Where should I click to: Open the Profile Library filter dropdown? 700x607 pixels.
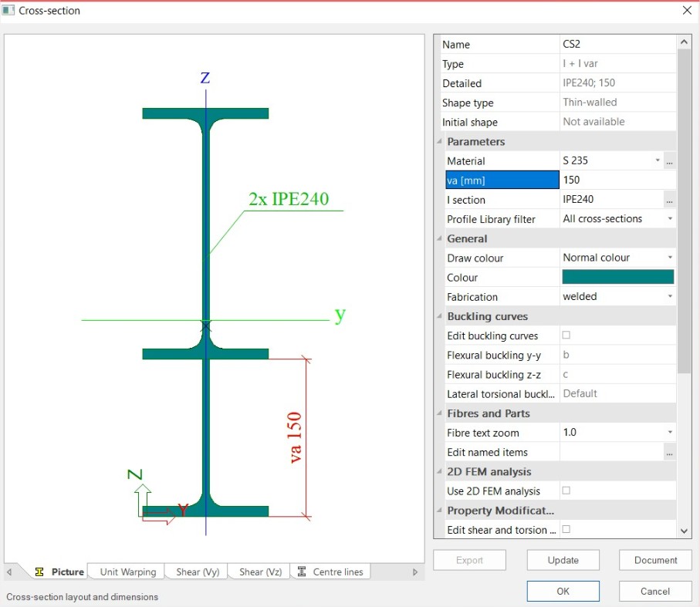pyautogui.click(x=668, y=218)
